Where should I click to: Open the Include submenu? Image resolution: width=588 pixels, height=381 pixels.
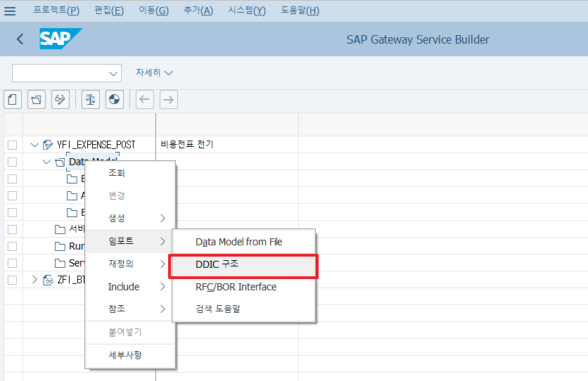pos(131,287)
